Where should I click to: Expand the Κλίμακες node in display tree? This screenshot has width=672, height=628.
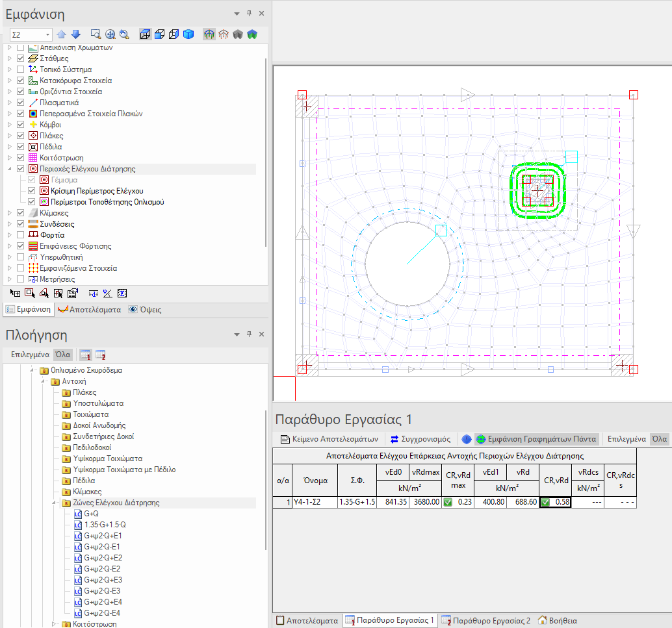[9, 213]
